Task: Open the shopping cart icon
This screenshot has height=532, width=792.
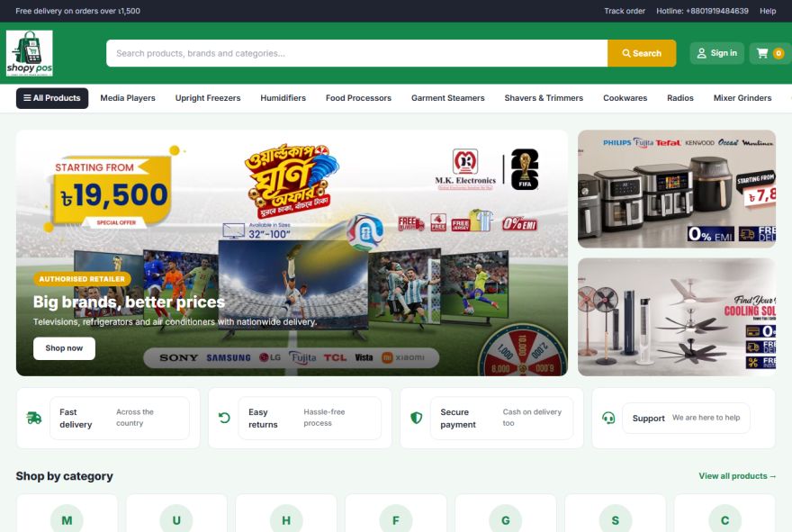Action: click(762, 53)
